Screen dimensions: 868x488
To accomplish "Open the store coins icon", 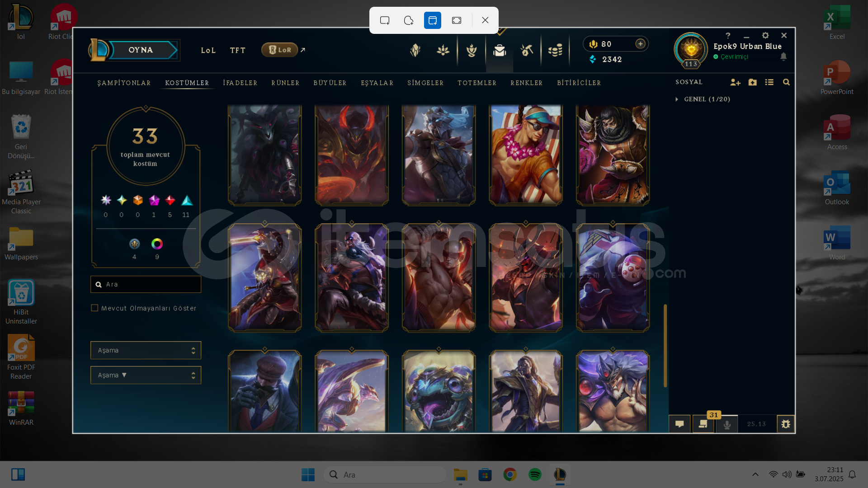I will point(555,50).
